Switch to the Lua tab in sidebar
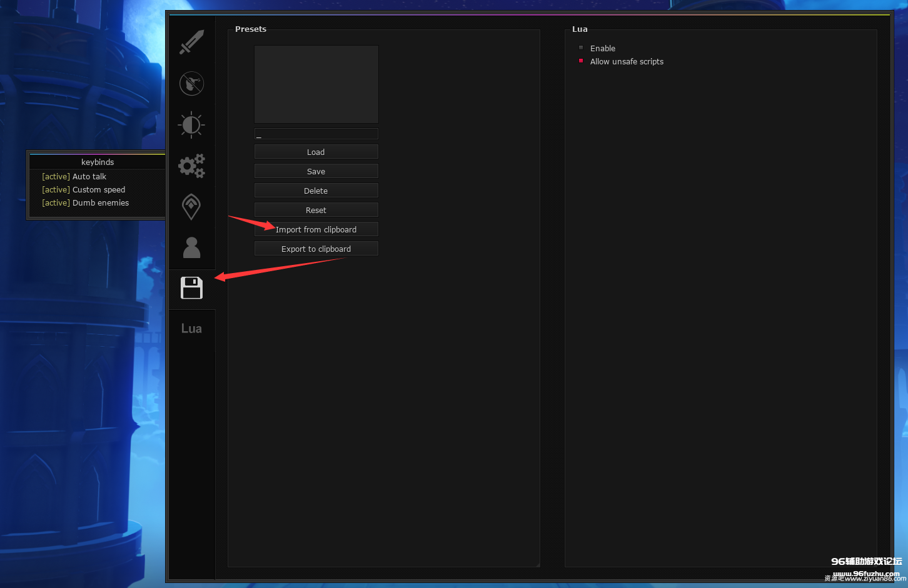 [191, 329]
